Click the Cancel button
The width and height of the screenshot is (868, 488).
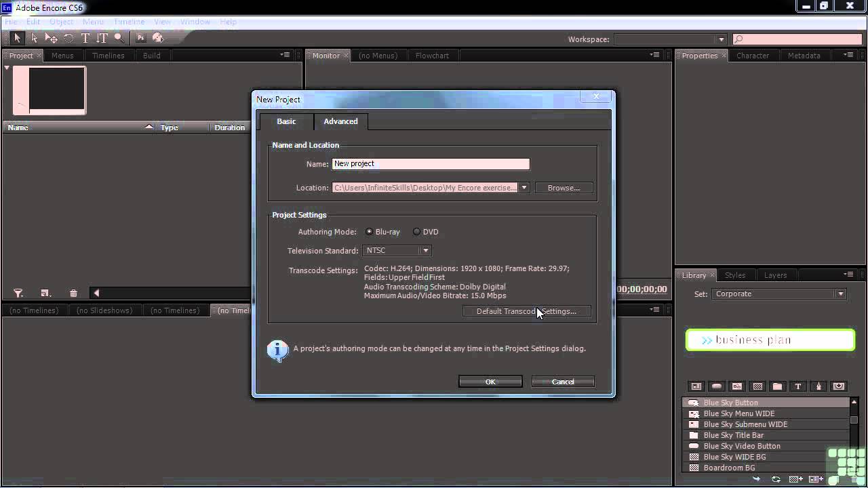coord(563,382)
